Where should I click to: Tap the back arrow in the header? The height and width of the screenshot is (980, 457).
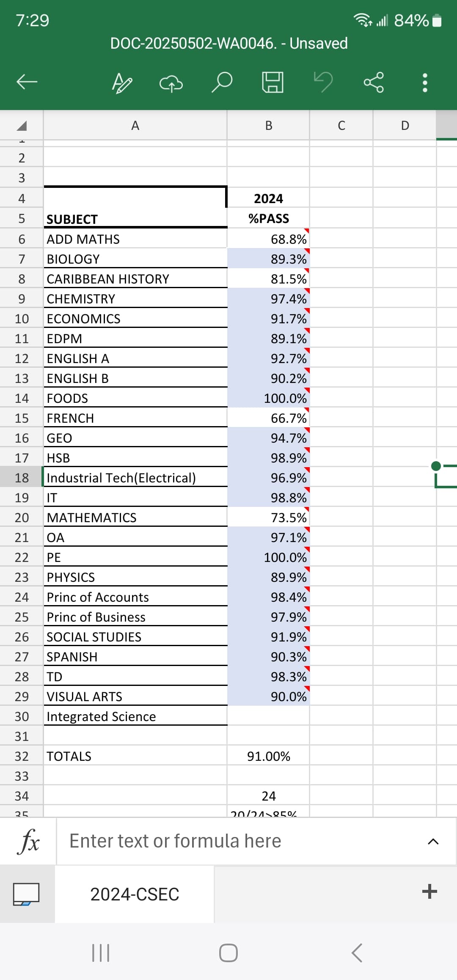[x=27, y=82]
